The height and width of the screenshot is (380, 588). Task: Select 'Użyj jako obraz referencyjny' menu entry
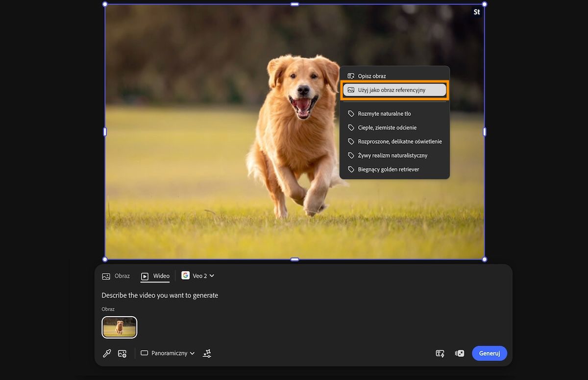[394, 90]
